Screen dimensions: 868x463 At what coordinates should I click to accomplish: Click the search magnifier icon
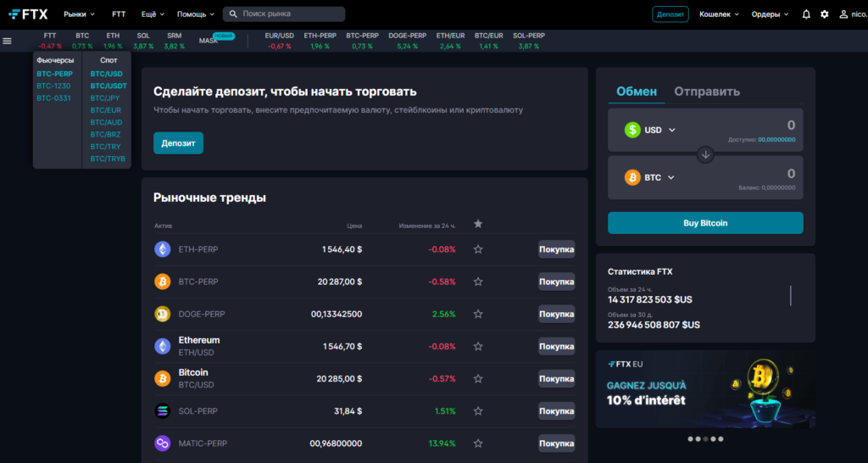[x=233, y=14]
